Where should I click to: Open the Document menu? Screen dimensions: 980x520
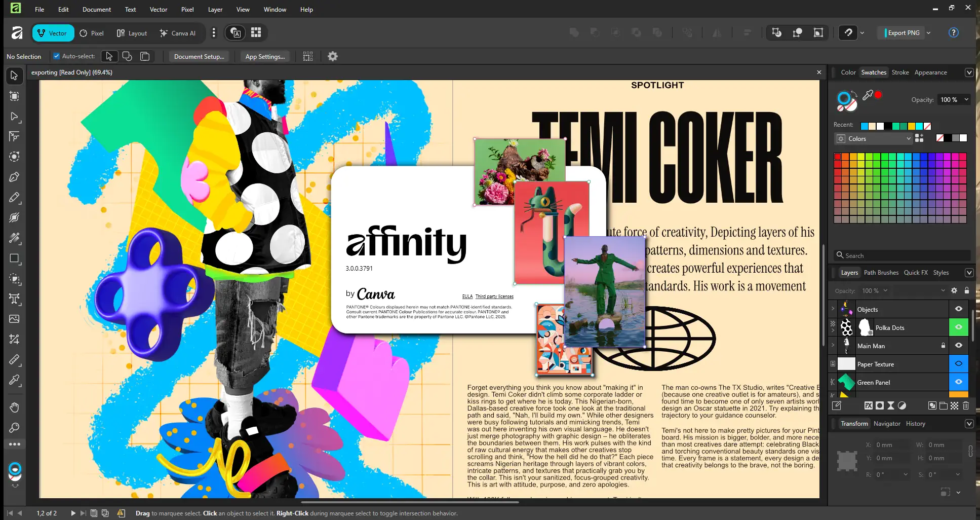pyautogui.click(x=97, y=9)
